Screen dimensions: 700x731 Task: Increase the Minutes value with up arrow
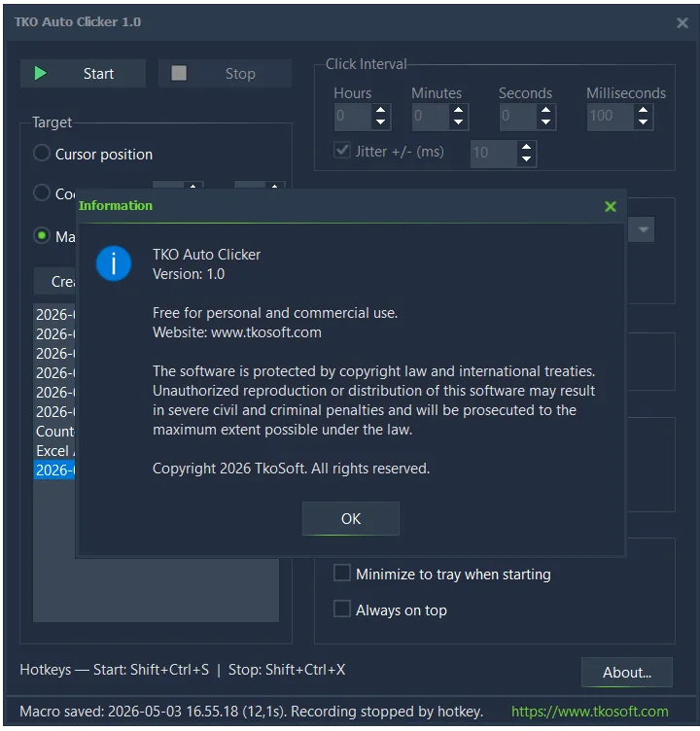tap(459, 110)
